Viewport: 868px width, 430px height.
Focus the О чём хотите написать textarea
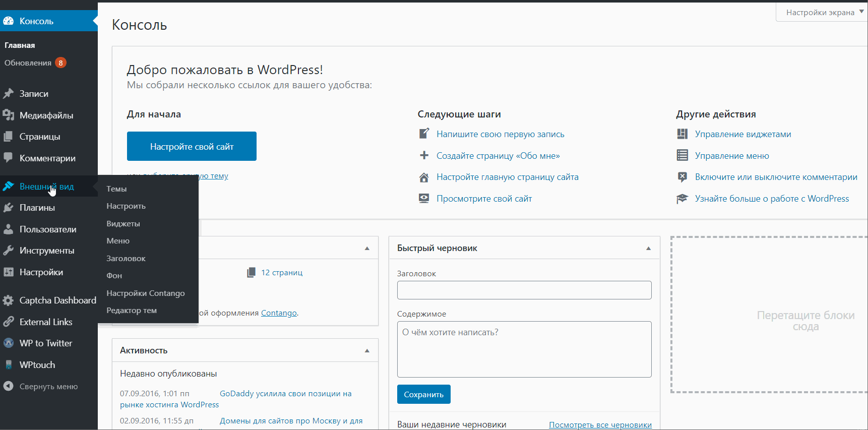524,349
